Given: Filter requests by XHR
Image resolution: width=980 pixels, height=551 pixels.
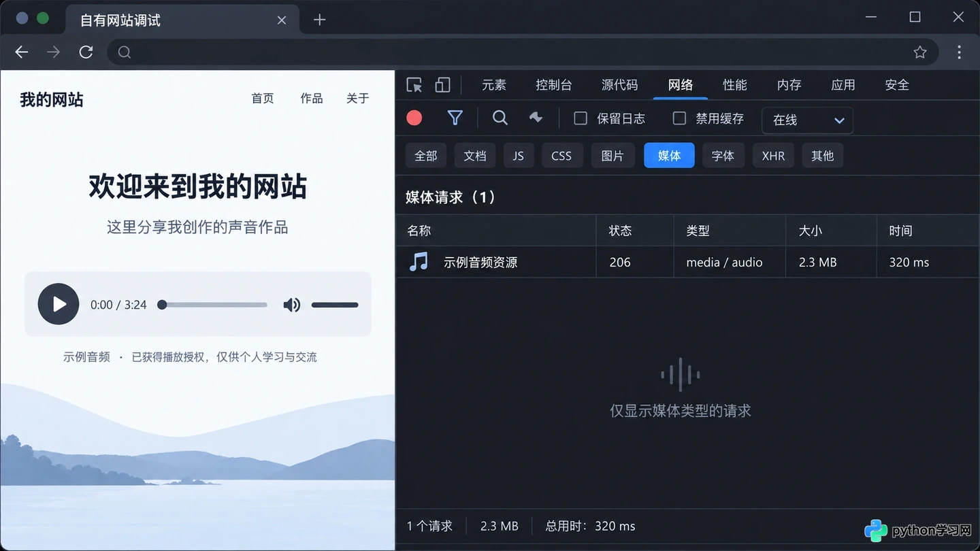Looking at the screenshot, I should pyautogui.click(x=773, y=156).
